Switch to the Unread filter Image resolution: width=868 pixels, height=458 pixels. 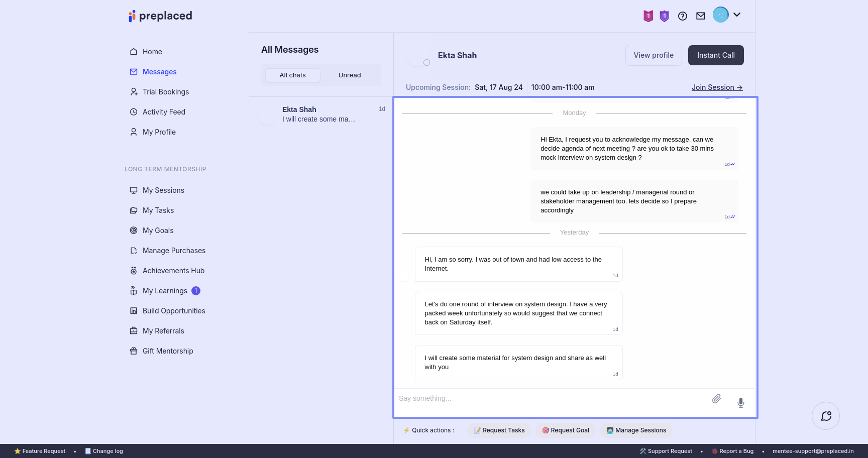(350, 75)
